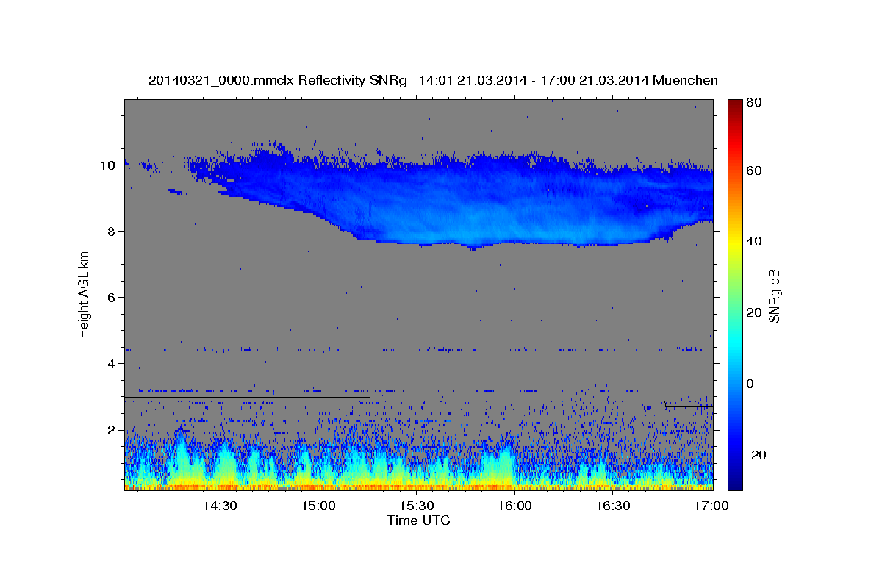
Task: Click the 15:00 time tick label
Action: [318, 506]
